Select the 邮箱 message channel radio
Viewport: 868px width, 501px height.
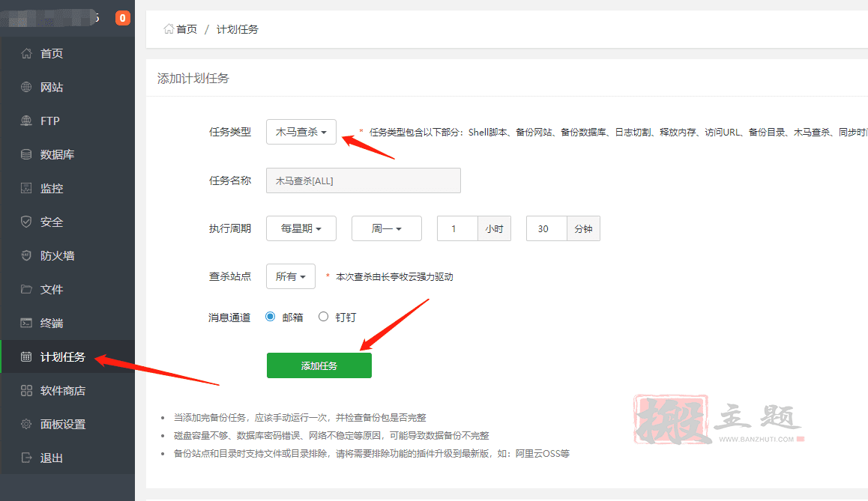[x=270, y=317]
